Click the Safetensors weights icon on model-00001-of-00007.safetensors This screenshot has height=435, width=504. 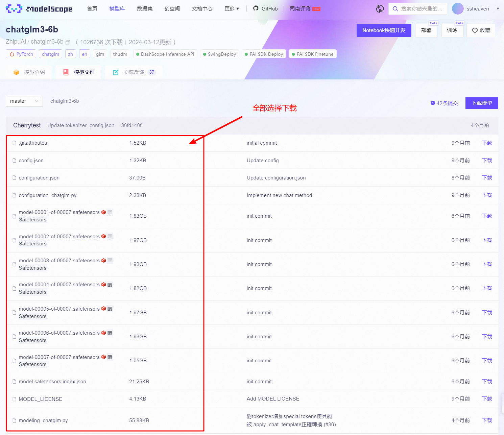point(103,212)
